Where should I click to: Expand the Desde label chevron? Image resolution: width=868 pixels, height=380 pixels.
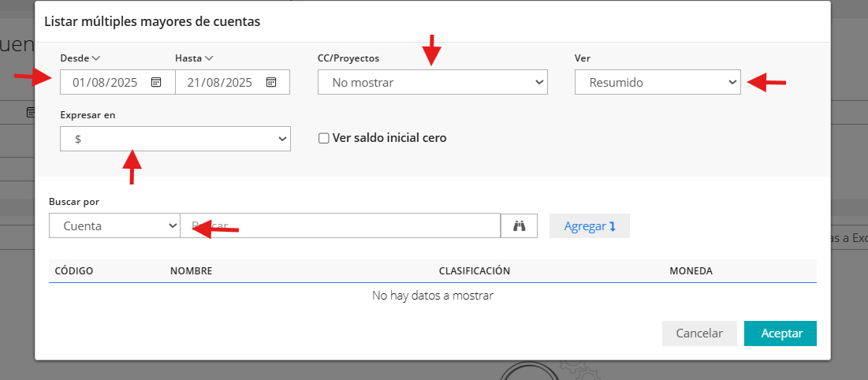(95, 58)
